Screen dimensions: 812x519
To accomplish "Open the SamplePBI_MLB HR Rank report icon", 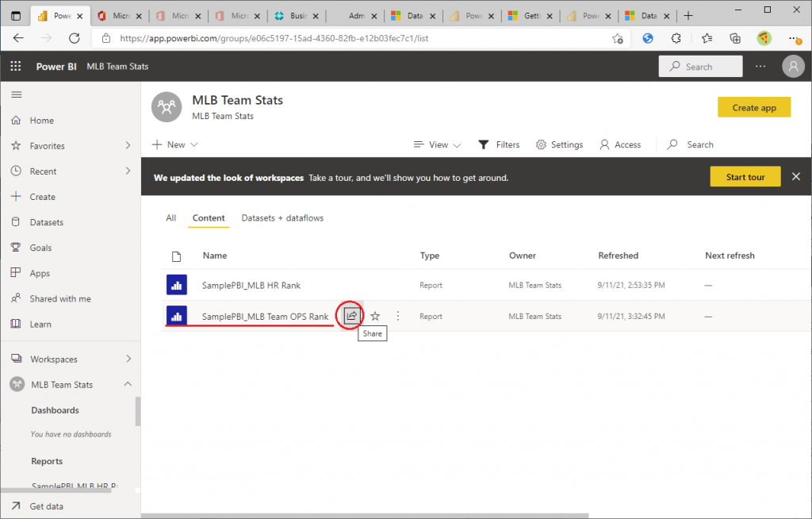I will pos(177,285).
